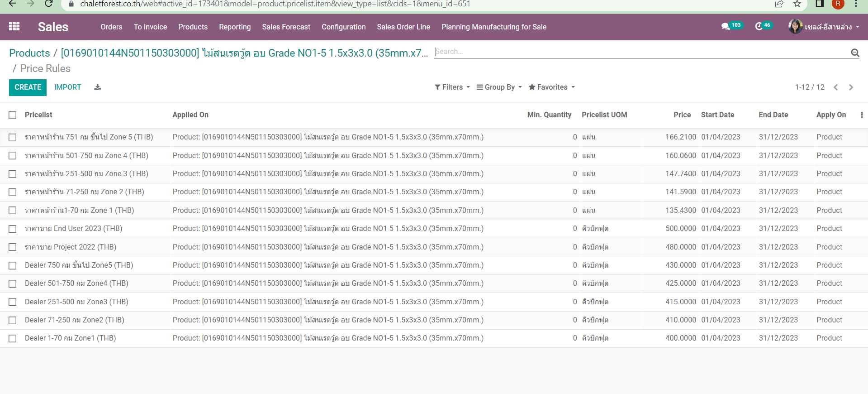Open the activities clock icon with 46 badge
Image resolution: width=868 pixels, height=394 pixels.
click(x=759, y=27)
